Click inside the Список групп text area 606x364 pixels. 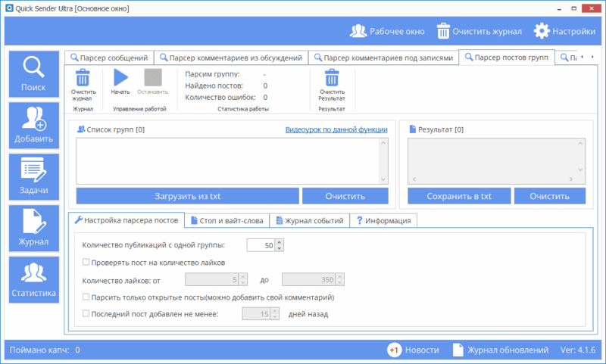point(226,160)
